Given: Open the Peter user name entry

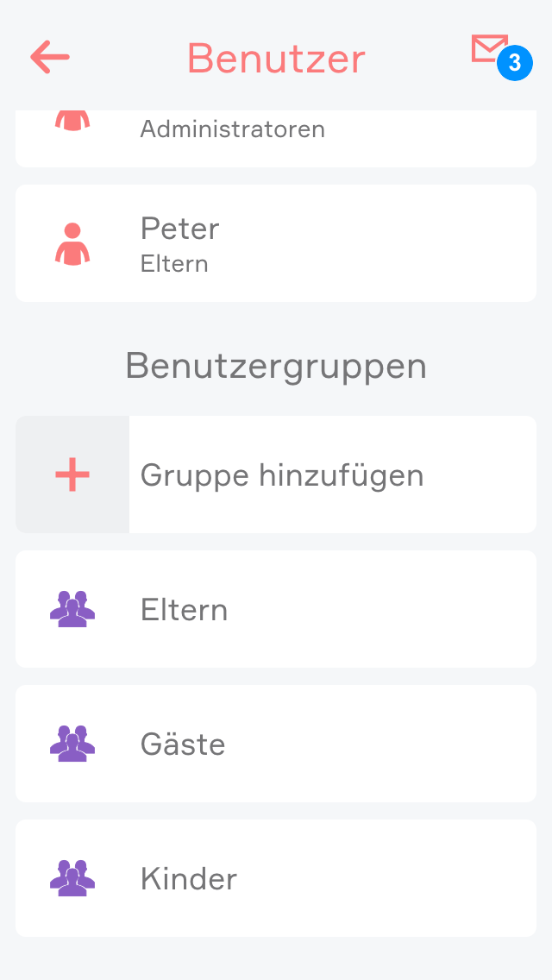Looking at the screenshot, I should coord(180,229).
